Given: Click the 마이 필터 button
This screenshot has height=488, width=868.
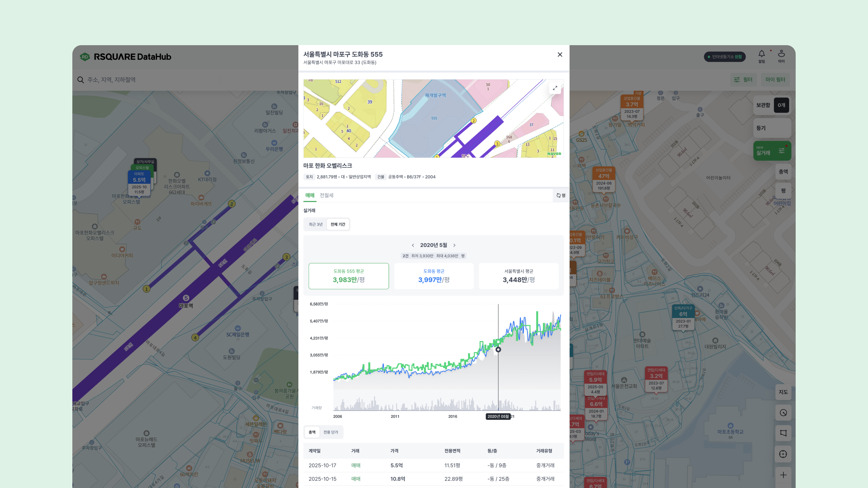Looking at the screenshot, I should [x=775, y=80].
